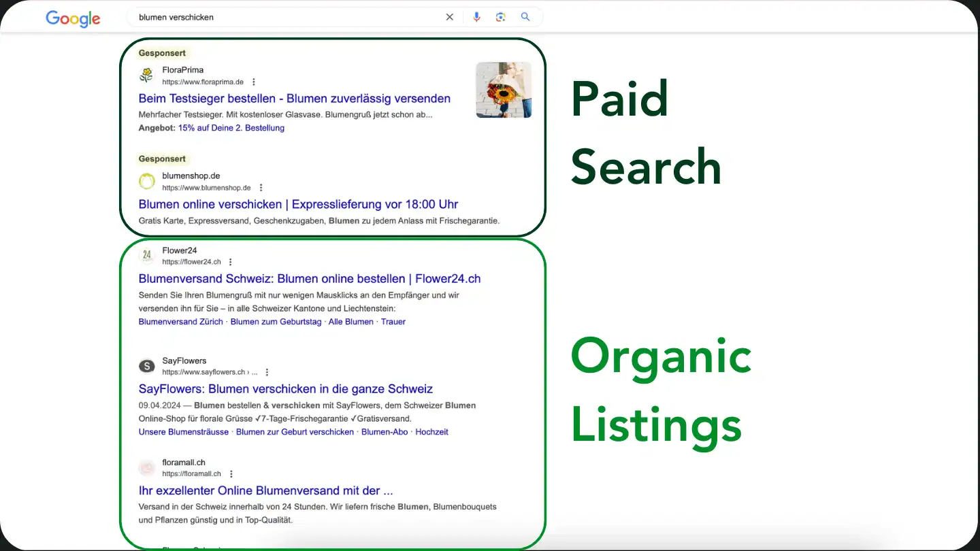Open three-dot menu beside sayflowers.ch URL
Image resolution: width=980 pixels, height=551 pixels.
click(x=267, y=372)
